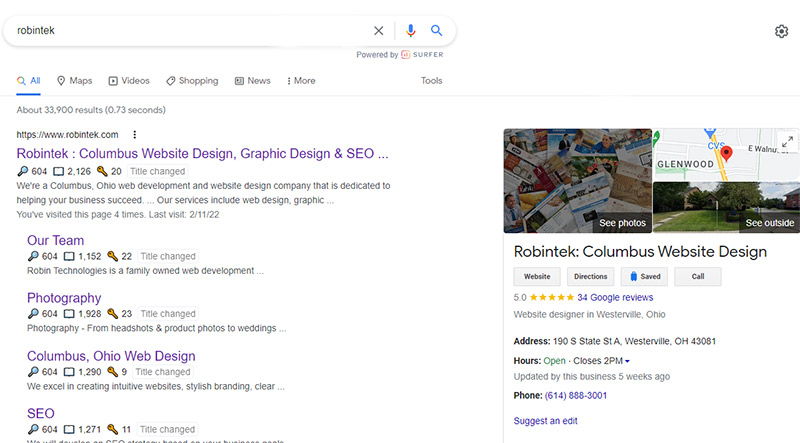This screenshot has height=443, width=800.
Task: Click the five-star rating stars
Action: pyautogui.click(x=552, y=298)
